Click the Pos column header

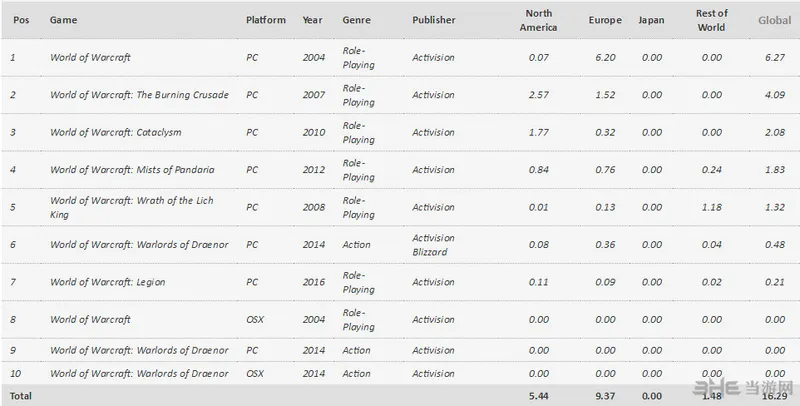point(21,20)
